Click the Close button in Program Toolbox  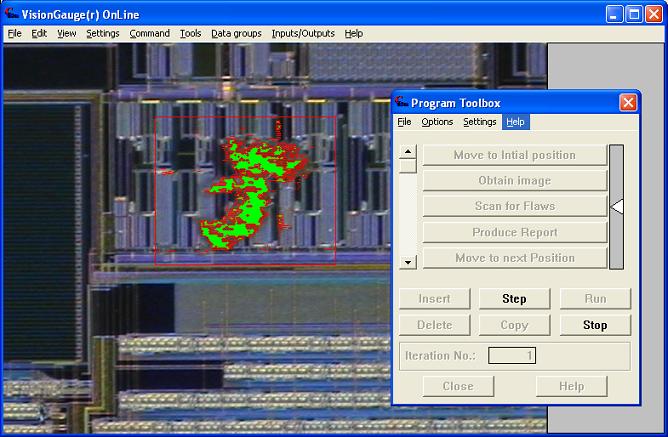pyautogui.click(x=458, y=386)
